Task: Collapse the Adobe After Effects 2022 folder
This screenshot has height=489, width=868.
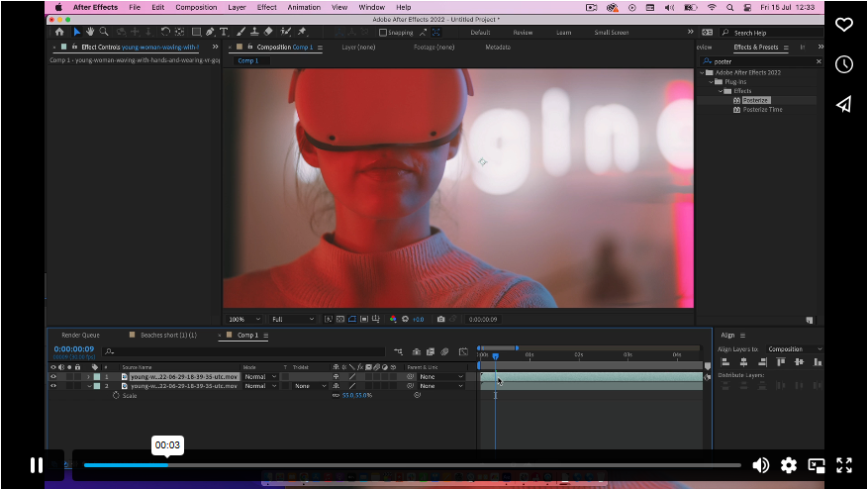Action: [702, 72]
